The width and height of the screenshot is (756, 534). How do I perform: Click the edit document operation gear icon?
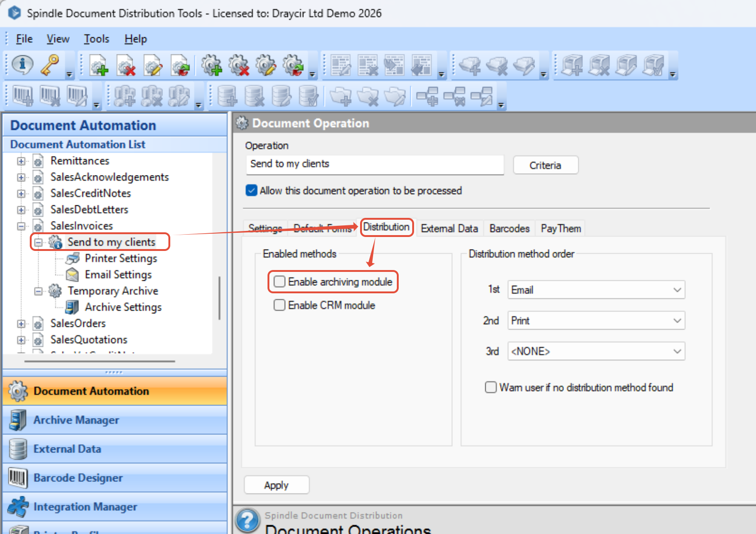pos(266,65)
